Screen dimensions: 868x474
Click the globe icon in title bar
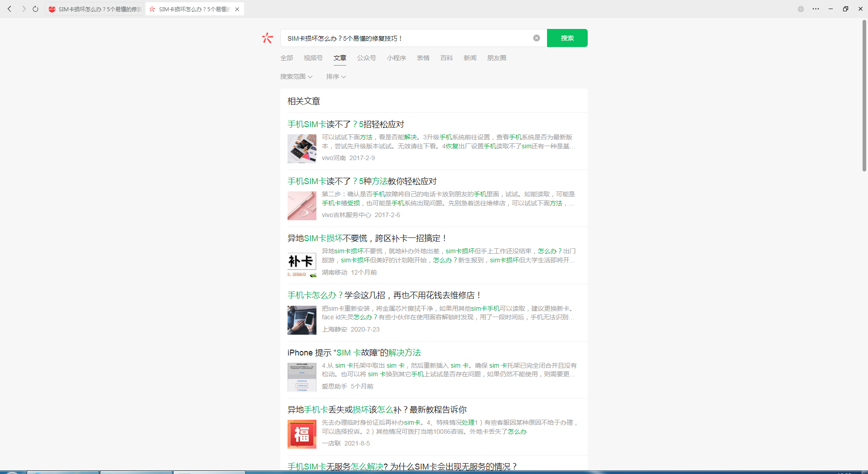click(x=801, y=9)
